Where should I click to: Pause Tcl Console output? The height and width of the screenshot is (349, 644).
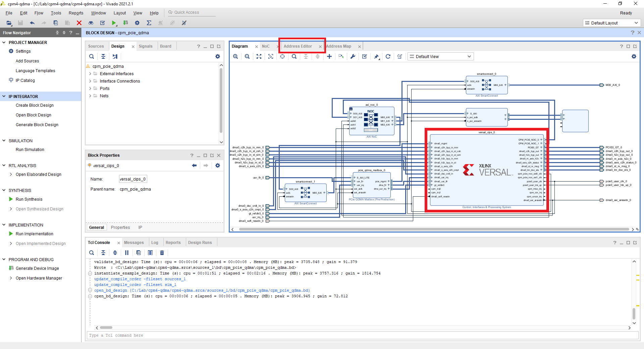tap(127, 253)
